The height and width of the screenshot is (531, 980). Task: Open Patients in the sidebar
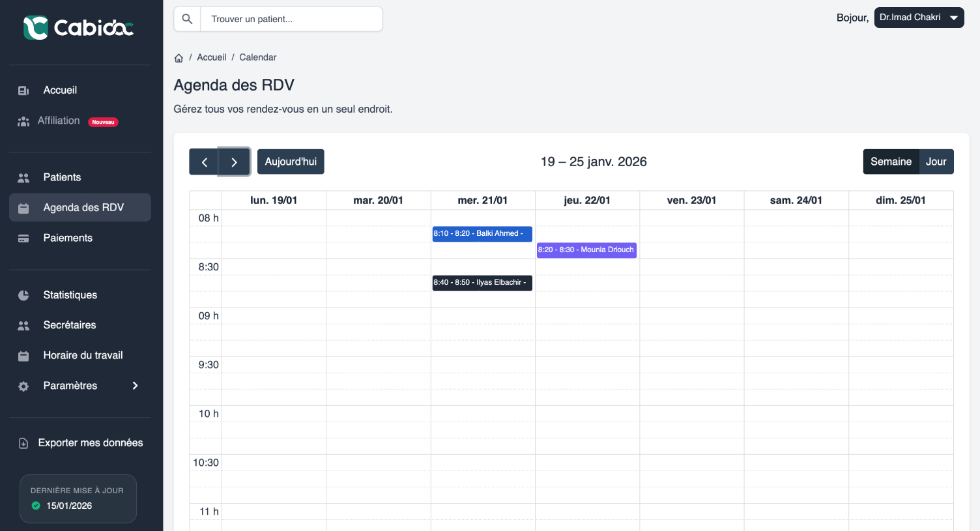click(62, 177)
